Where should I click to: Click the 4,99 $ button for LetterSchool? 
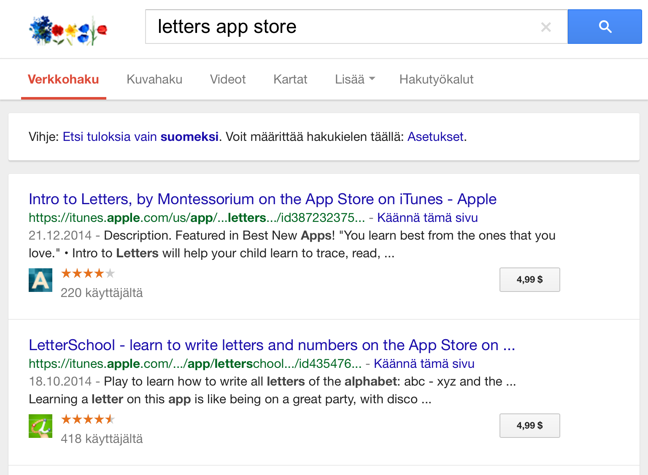(529, 425)
